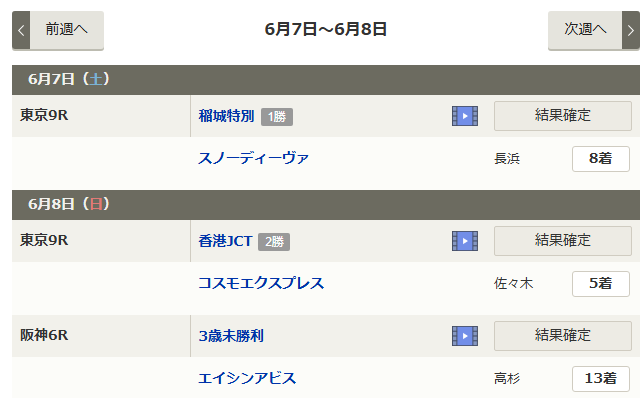Click the 13着 result box
643x398 pixels.
pos(601,379)
